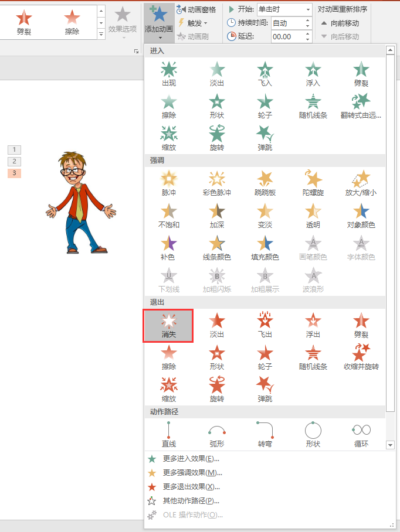The height and width of the screenshot is (532, 400).
Task: Click the 添加动画 button
Action: [159, 22]
